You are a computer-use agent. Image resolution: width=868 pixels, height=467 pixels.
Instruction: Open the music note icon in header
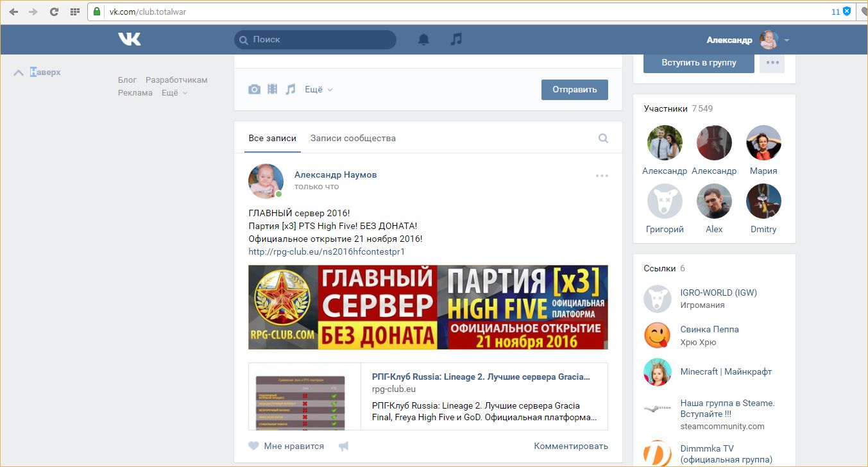(456, 40)
